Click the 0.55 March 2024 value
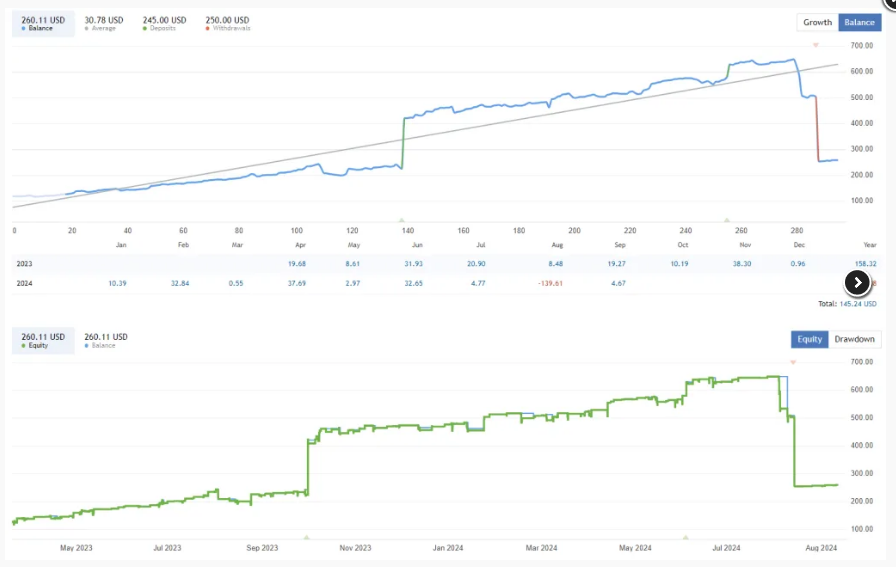 tap(235, 284)
